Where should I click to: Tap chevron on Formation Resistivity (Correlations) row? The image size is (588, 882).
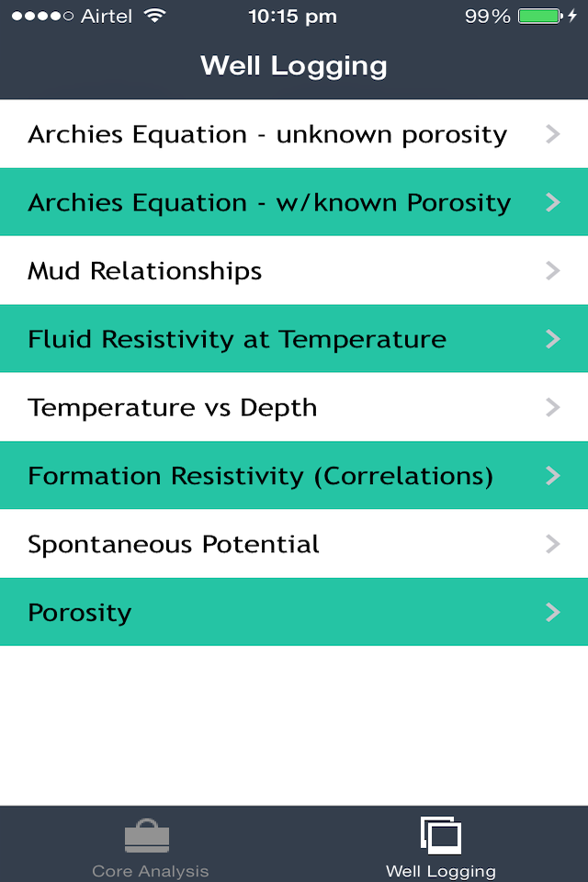pyautogui.click(x=552, y=476)
